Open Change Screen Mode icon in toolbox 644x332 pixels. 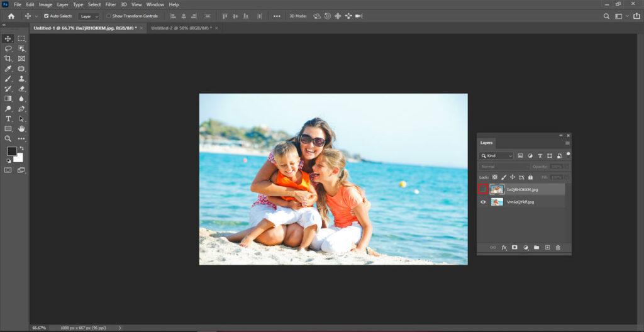pyautogui.click(x=21, y=170)
